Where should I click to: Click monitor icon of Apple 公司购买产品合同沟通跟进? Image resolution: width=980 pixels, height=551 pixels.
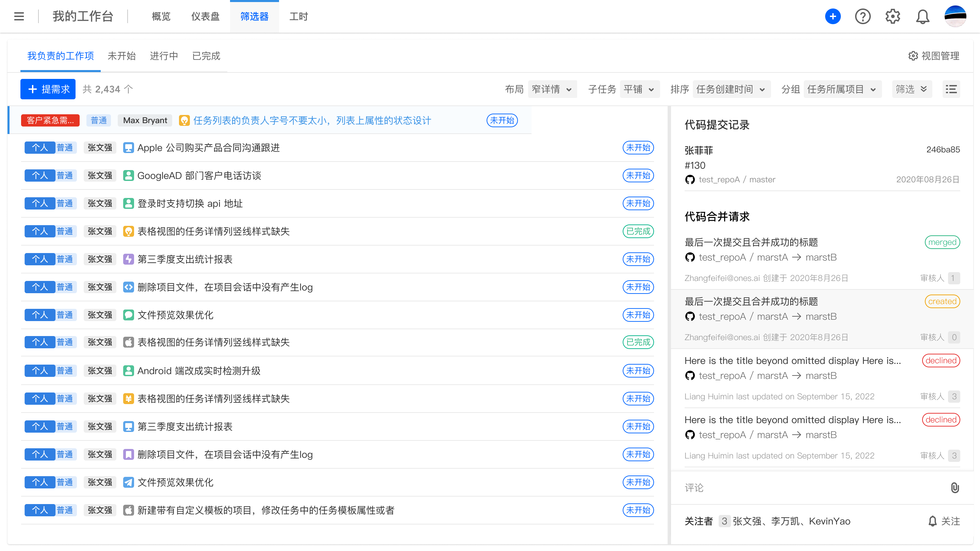(x=129, y=148)
